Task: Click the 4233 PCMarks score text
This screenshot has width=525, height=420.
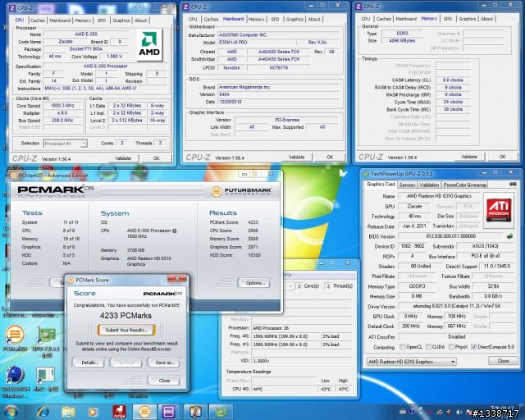Action: pos(126,316)
